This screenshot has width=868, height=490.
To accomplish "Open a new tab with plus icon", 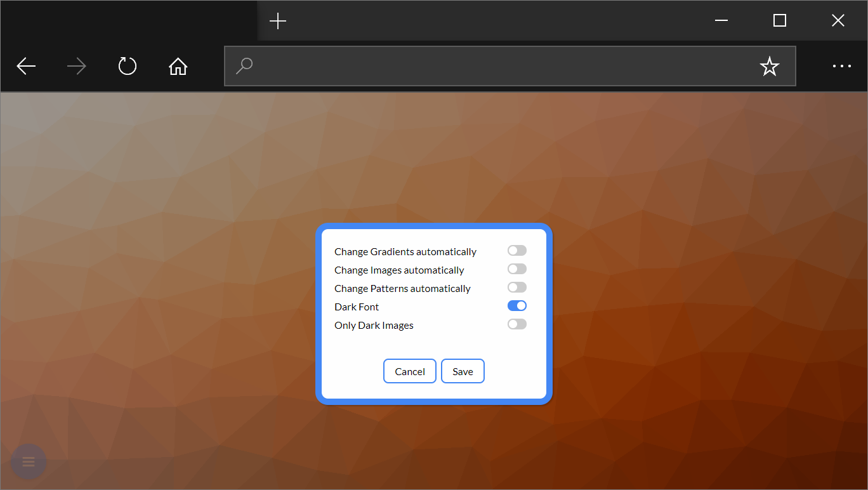I will 278,21.
